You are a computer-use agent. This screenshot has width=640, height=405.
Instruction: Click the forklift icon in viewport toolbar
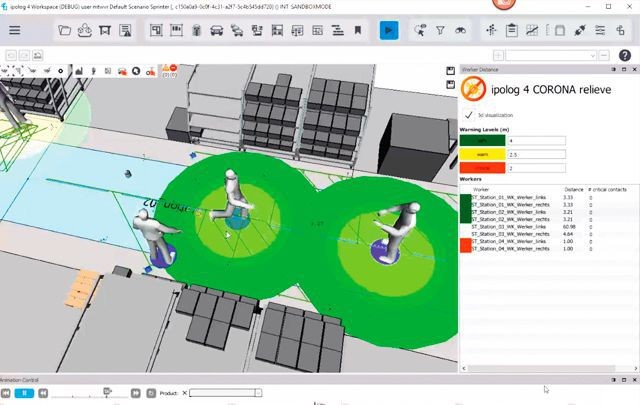pyautogui.click(x=122, y=71)
